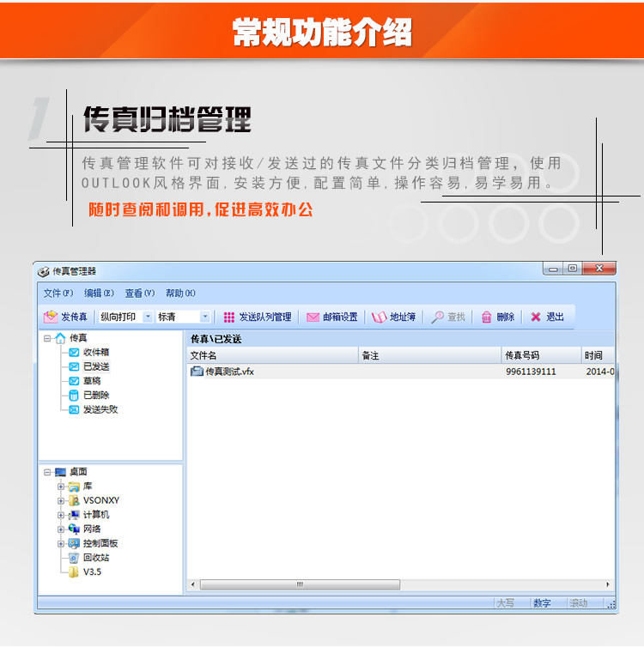The height and width of the screenshot is (647, 644).
Task: Click the V3.5 folder icon
Action: click(x=74, y=571)
